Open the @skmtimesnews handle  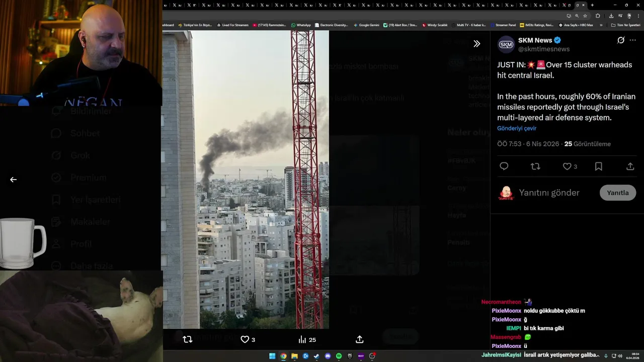[x=544, y=49]
